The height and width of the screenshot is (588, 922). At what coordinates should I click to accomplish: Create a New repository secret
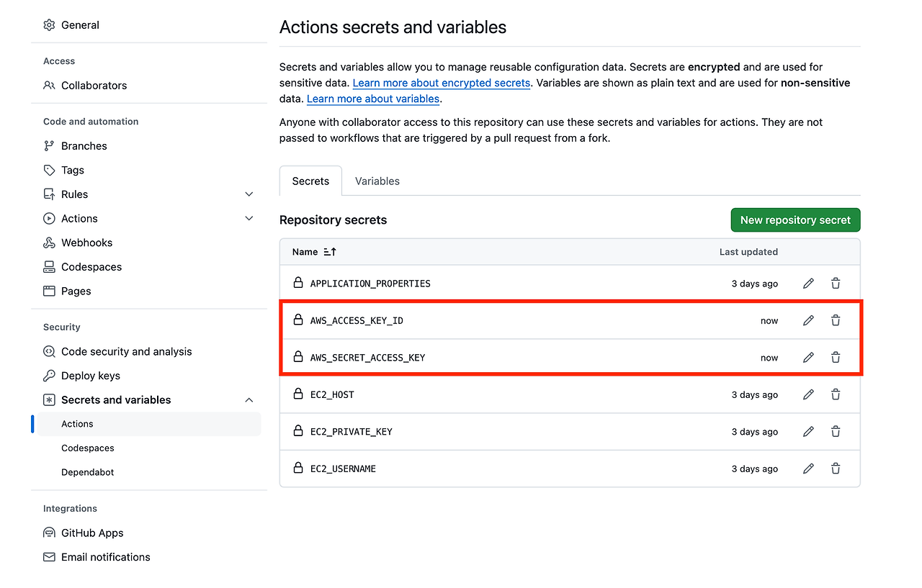[795, 220]
